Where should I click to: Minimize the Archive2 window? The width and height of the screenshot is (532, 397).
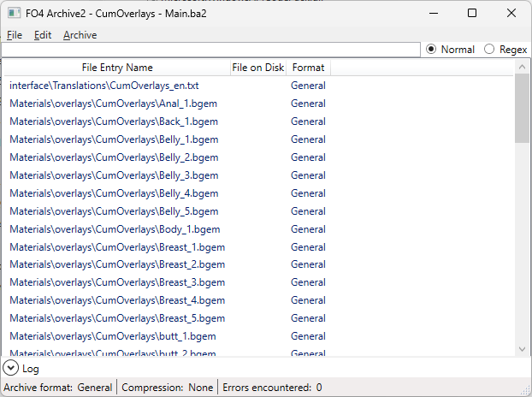(x=433, y=14)
